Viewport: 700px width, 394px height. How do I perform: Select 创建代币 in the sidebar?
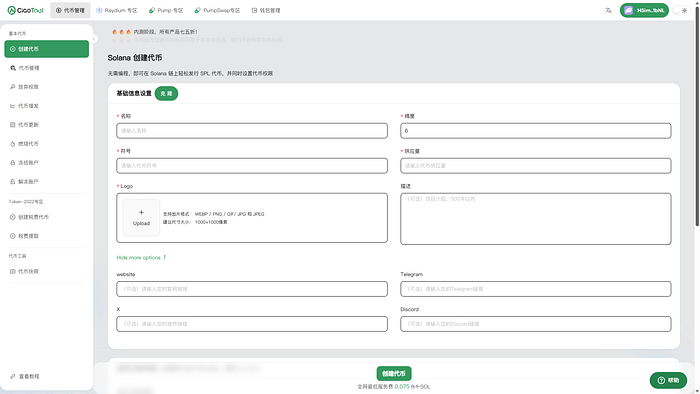[46, 49]
